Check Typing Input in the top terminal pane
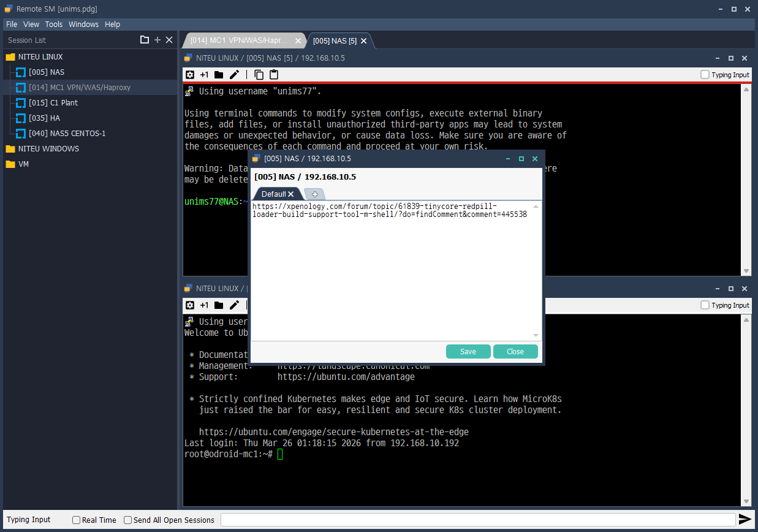The width and height of the screenshot is (758, 532). 705,75
